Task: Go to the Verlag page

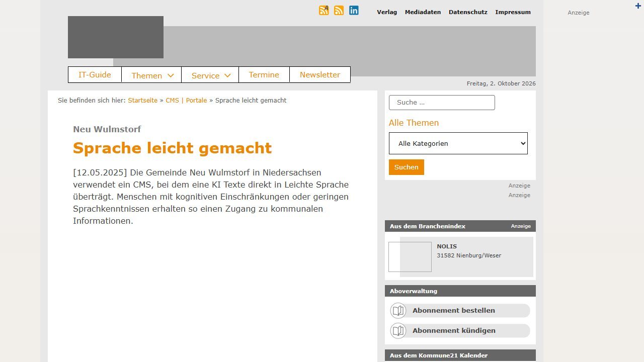Action: click(x=387, y=12)
